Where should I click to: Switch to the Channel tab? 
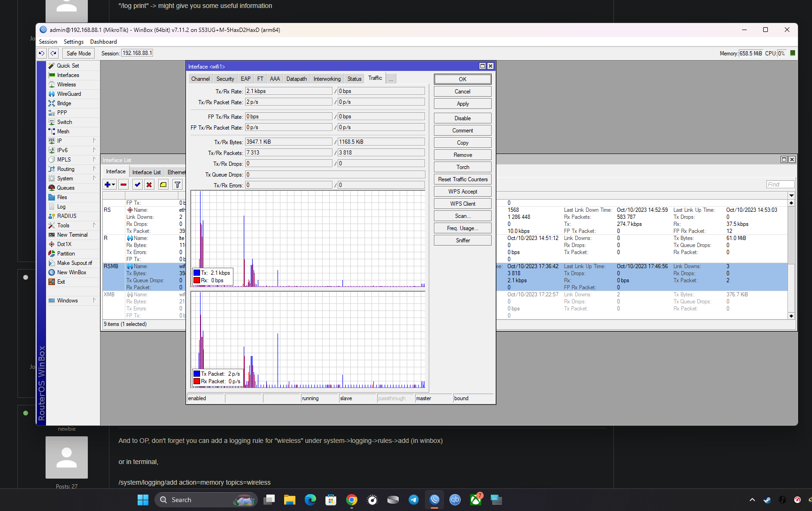click(201, 79)
